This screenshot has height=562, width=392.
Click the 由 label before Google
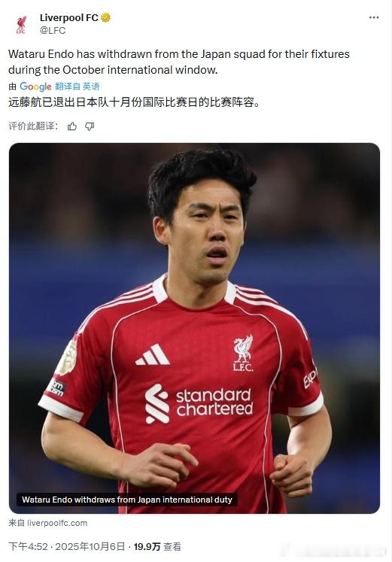[x=13, y=87]
